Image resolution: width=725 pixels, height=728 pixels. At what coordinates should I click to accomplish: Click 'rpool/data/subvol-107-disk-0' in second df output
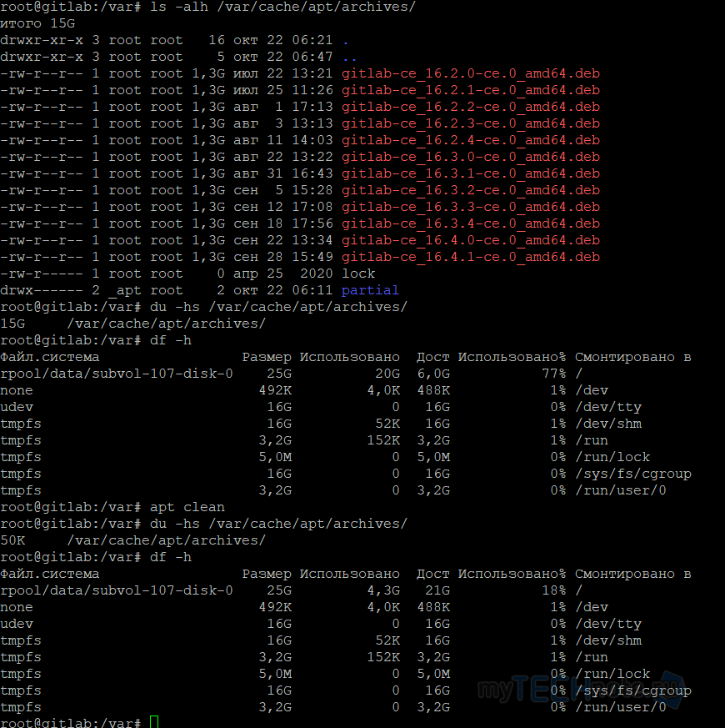coord(117,590)
